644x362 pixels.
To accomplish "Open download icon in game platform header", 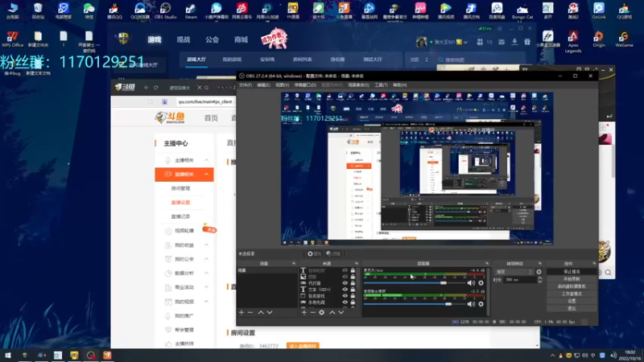I will click(514, 42).
